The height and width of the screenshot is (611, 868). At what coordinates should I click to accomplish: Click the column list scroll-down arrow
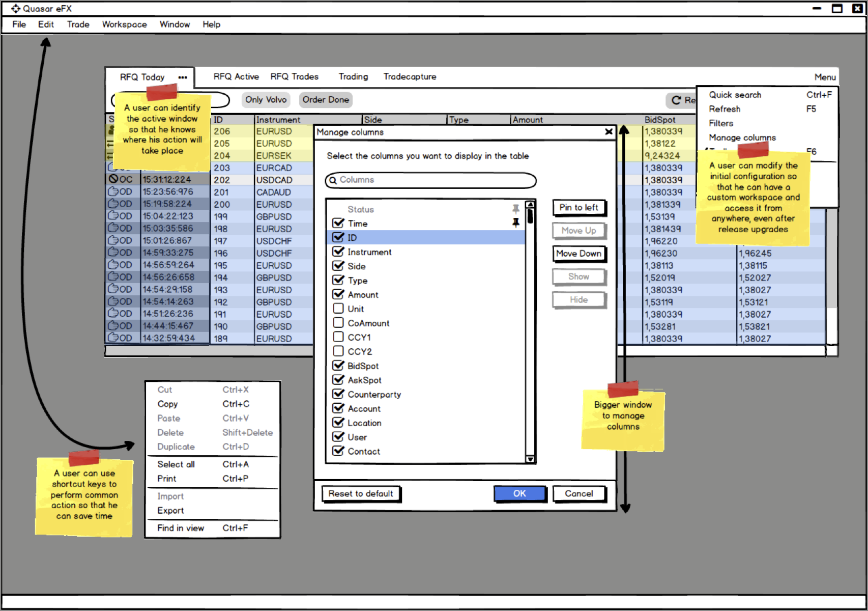530,459
